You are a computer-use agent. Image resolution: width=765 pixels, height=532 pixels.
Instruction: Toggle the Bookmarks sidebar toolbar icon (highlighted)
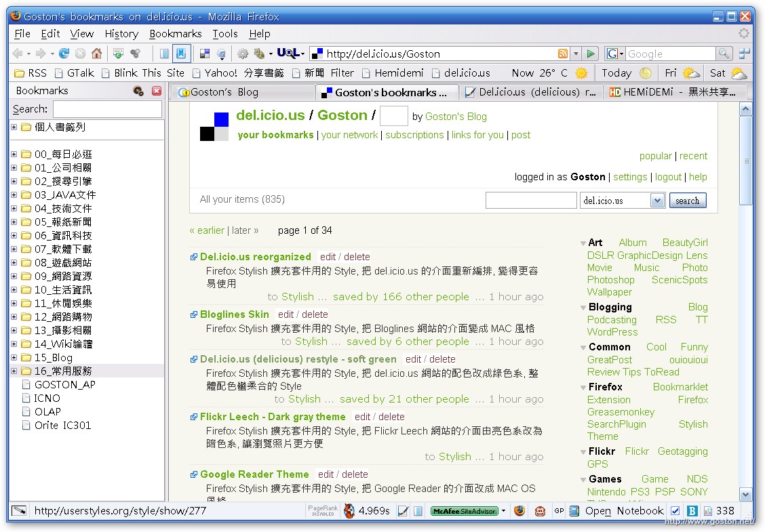[181, 53]
